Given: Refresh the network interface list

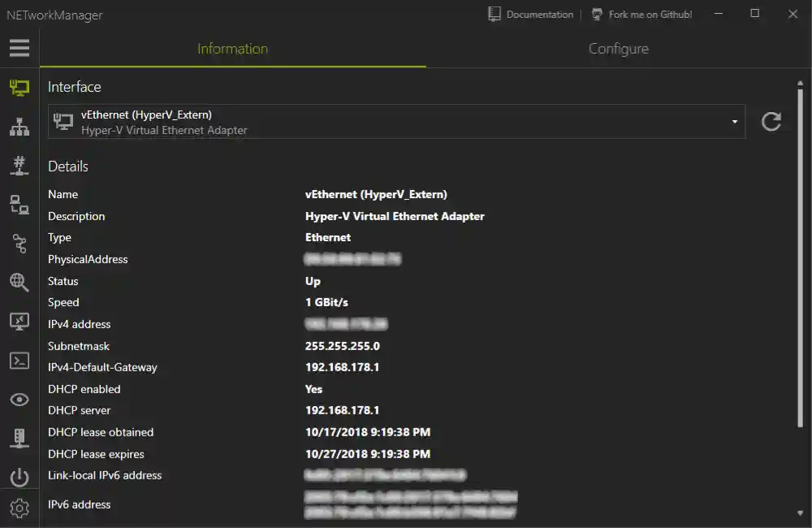Looking at the screenshot, I should tap(771, 120).
